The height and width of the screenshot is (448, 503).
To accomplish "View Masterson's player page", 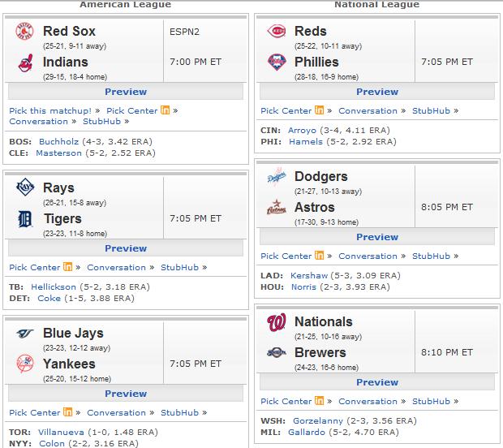I will pyautogui.click(x=58, y=153).
